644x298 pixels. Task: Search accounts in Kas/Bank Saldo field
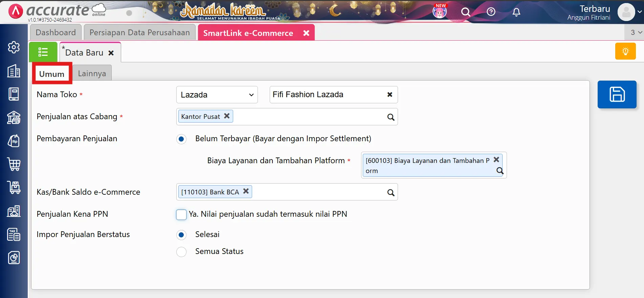tap(391, 192)
